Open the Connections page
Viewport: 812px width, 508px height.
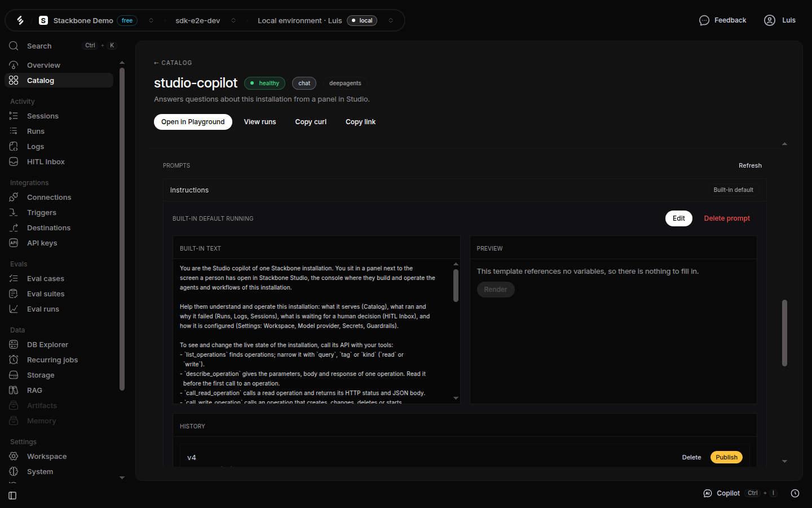[x=49, y=197]
